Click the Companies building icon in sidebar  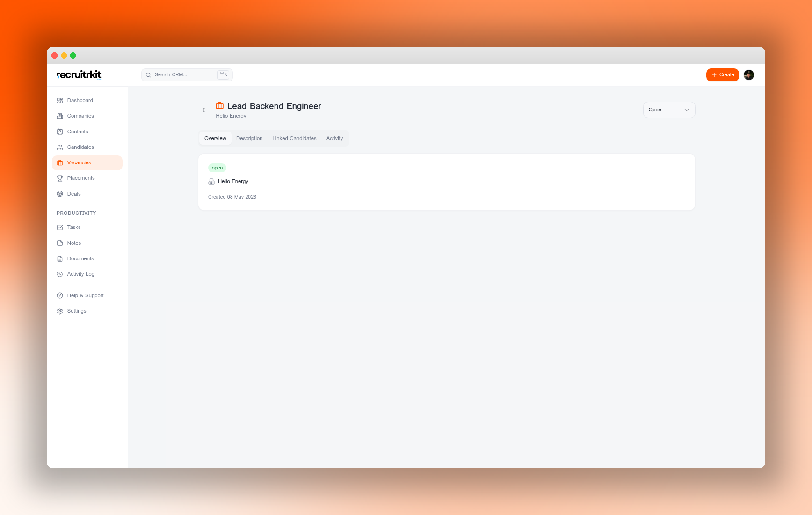tap(60, 116)
